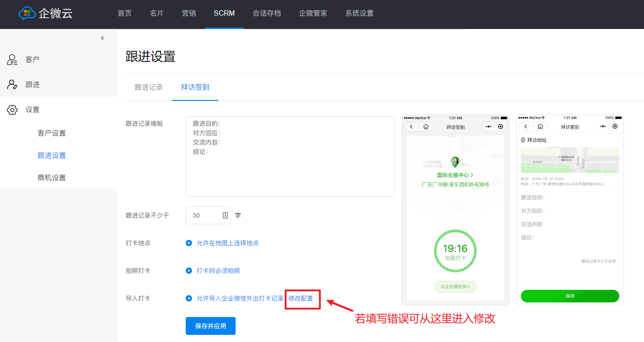644x342 pixels.
Task: Select 客户设置 in the sidebar
Action: point(52,133)
